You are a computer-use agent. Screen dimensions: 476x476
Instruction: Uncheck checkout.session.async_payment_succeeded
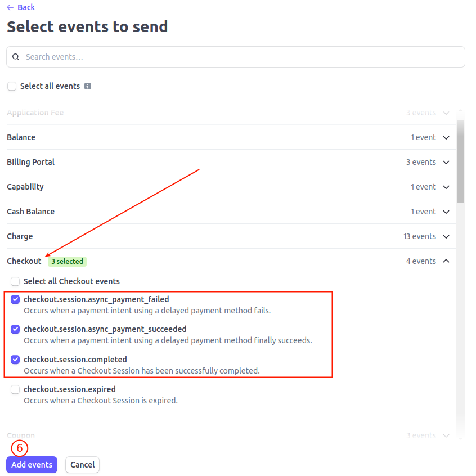15,329
